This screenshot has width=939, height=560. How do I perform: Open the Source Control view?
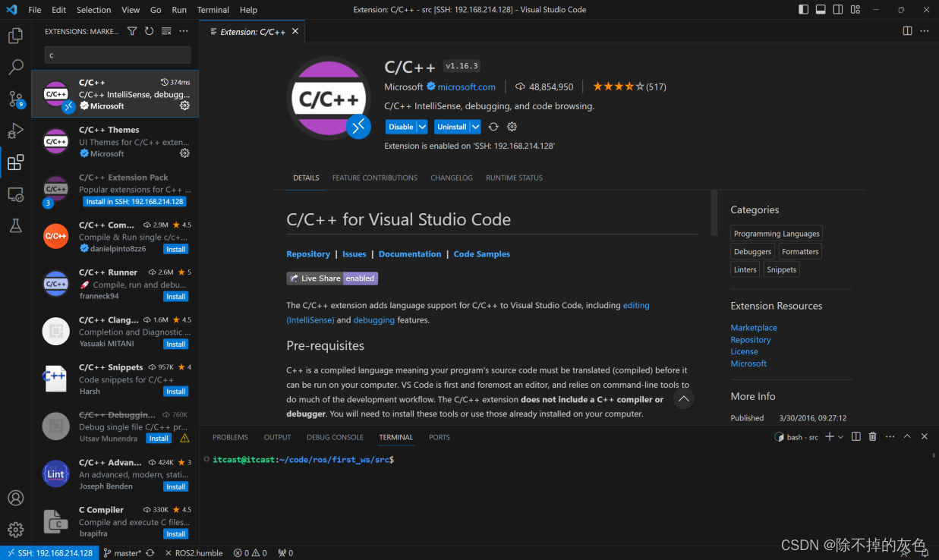click(16, 99)
